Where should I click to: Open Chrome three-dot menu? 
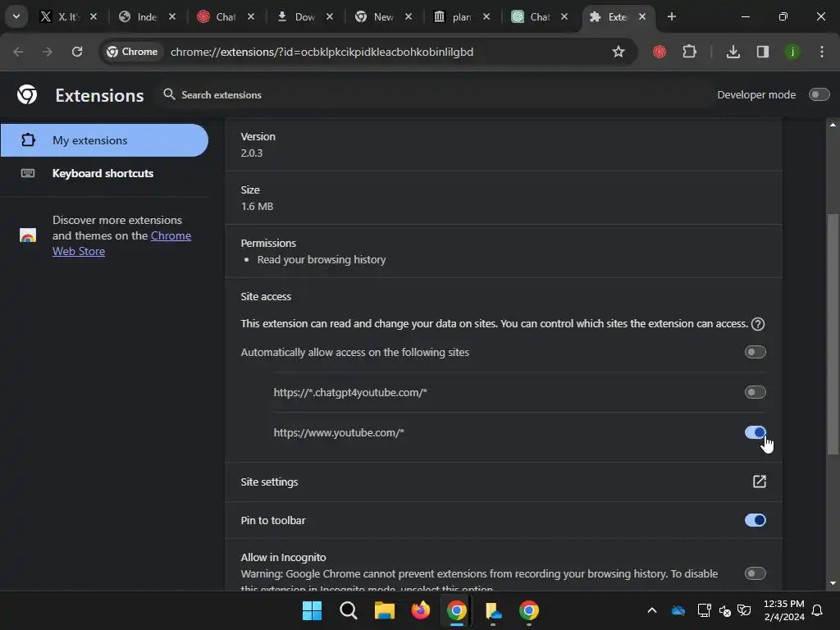coord(822,52)
